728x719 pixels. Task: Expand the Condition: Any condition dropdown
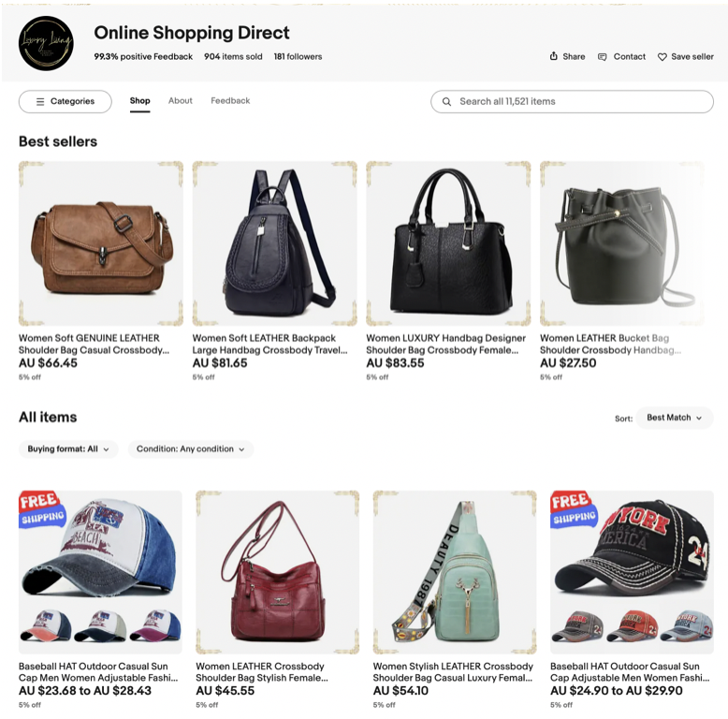[x=190, y=449]
